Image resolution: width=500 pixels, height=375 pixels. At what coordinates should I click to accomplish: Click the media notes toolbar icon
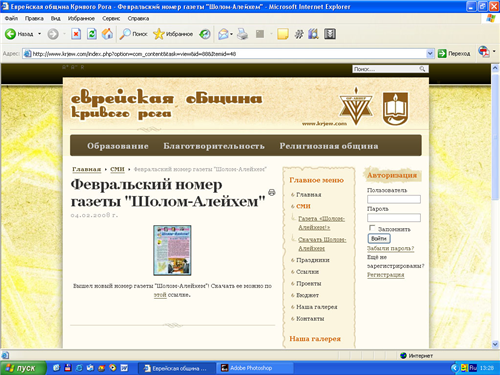tap(313, 34)
